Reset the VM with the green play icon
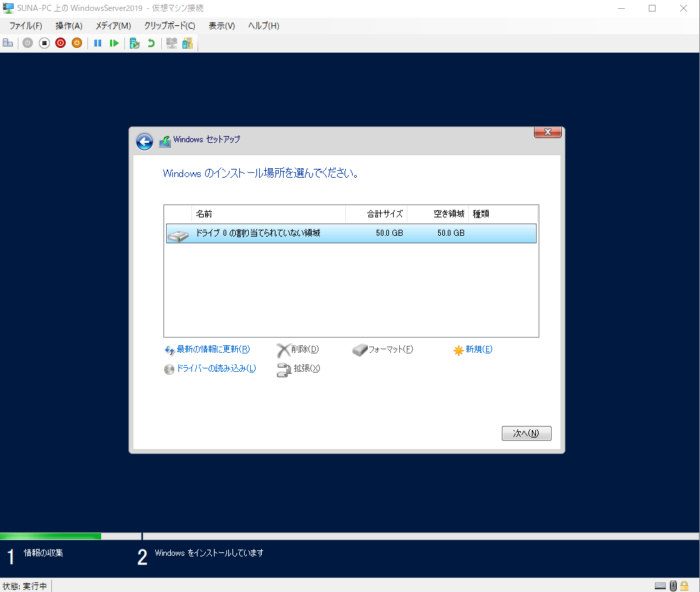Screen dimensions: 700x592 [114, 43]
